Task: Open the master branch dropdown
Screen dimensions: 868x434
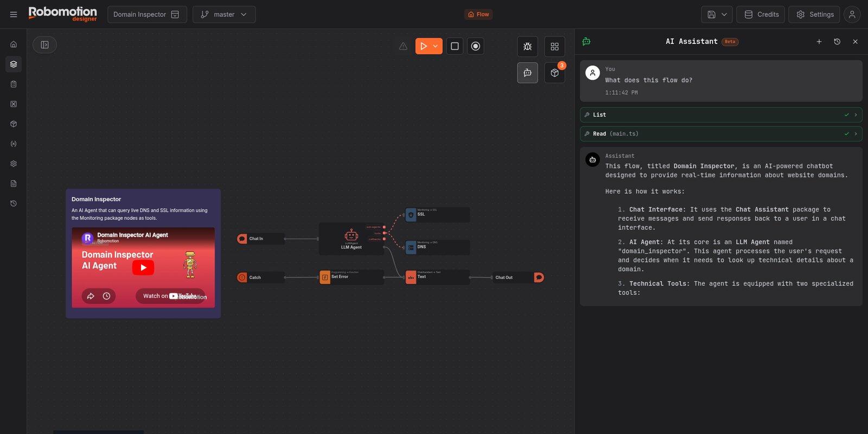Action: (224, 15)
